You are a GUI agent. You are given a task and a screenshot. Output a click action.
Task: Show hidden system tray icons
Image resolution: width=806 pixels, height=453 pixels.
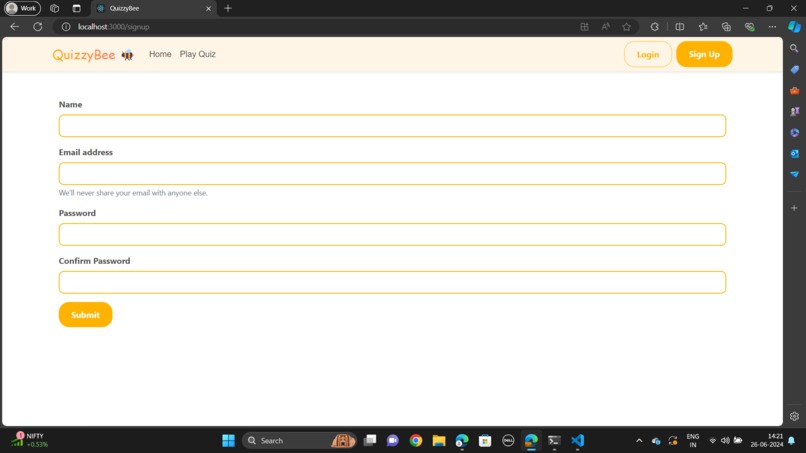pos(639,441)
